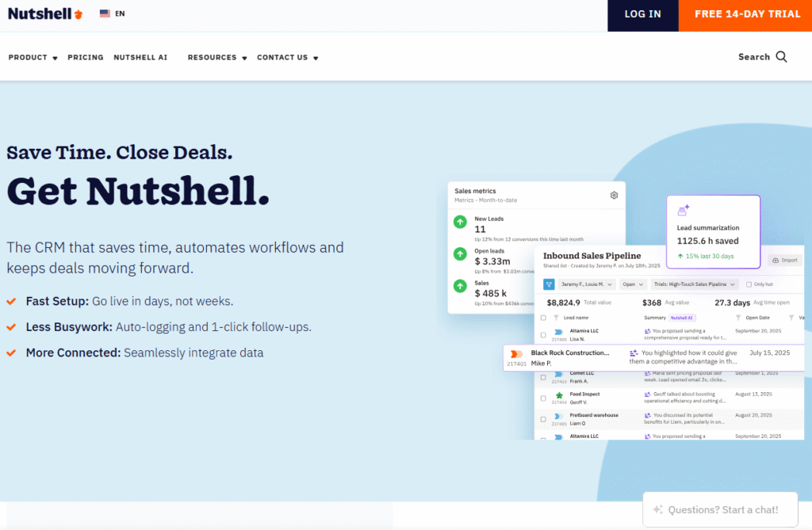Open the 'Trials: High-Touch Sales Pipeline' dropdown
Viewport: 812px width, 530px height.
click(692, 284)
